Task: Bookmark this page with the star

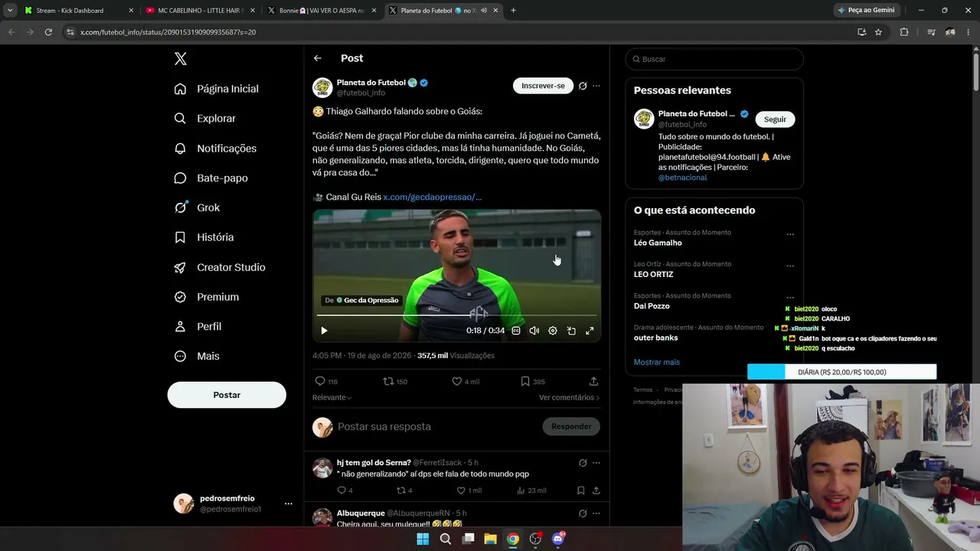Action: [x=878, y=32]
